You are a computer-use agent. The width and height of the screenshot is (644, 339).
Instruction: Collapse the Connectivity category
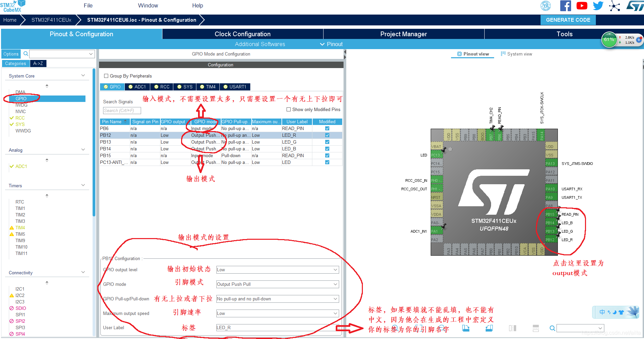83,272
